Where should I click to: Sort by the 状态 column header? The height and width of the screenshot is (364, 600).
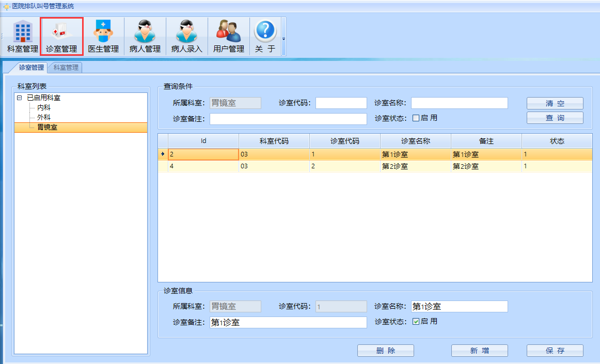pyautogui.click(x=557, y=141)
